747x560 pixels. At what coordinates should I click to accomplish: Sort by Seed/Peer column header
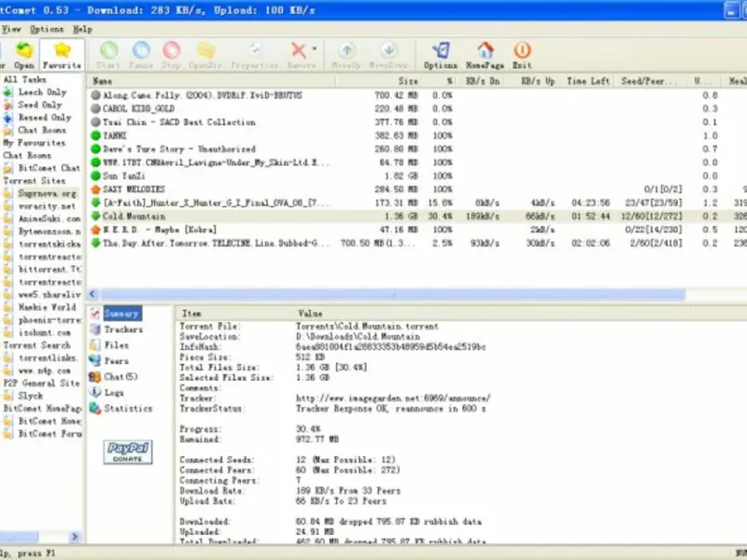tap(649, 81)
